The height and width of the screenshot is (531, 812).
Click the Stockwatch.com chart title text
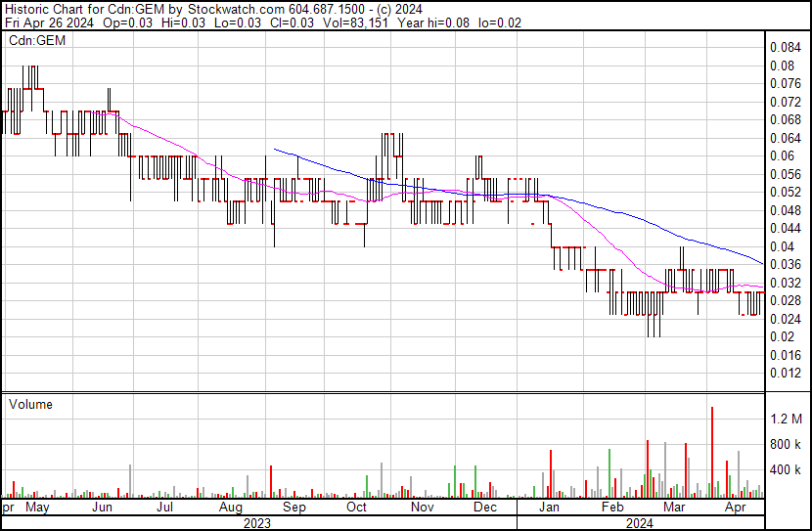[x=236, y=10]
